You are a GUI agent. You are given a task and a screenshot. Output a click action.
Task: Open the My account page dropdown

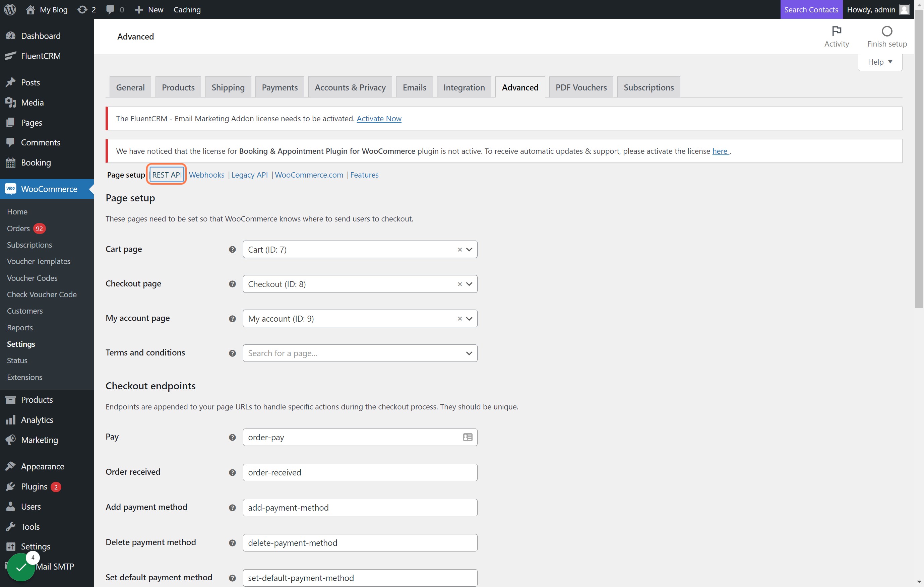(469, 318)
